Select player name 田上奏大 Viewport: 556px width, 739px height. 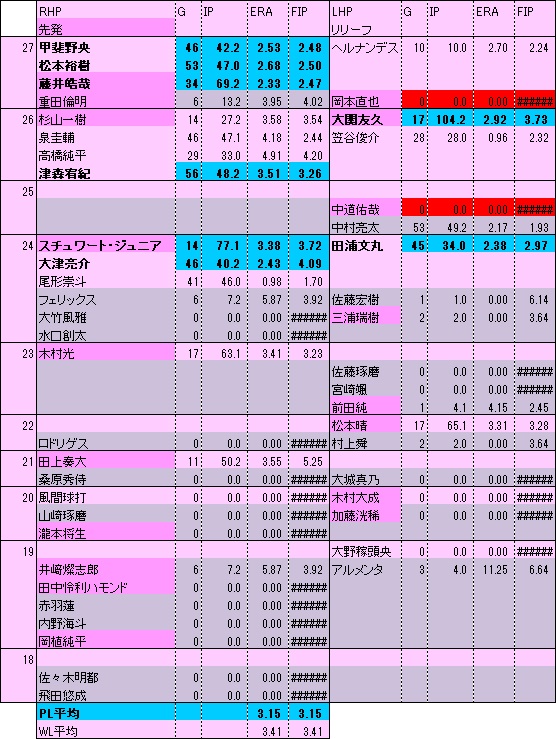[106, 461]
